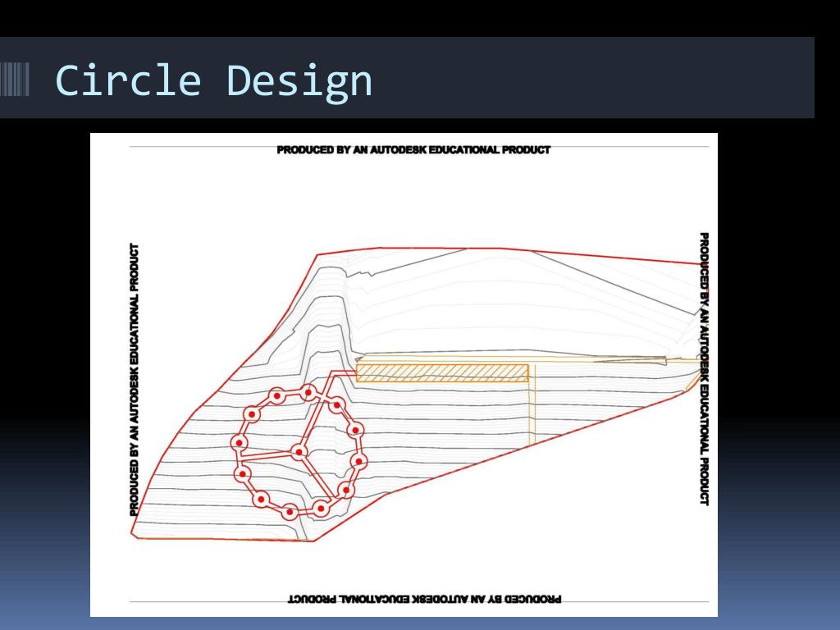Click the top 'PRODUCED BY AN AUTODESK EDUCATIONAL PRODUCT' text

pos(413,150)
